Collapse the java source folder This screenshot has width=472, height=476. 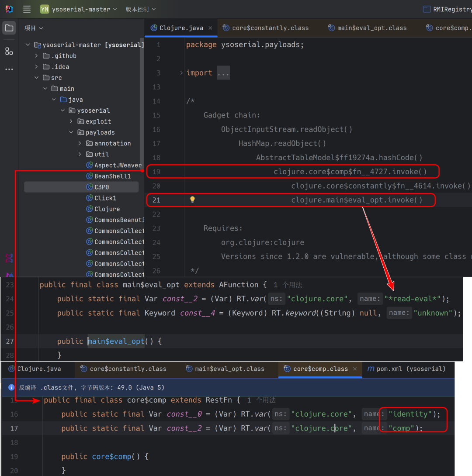tap(54, 100)
